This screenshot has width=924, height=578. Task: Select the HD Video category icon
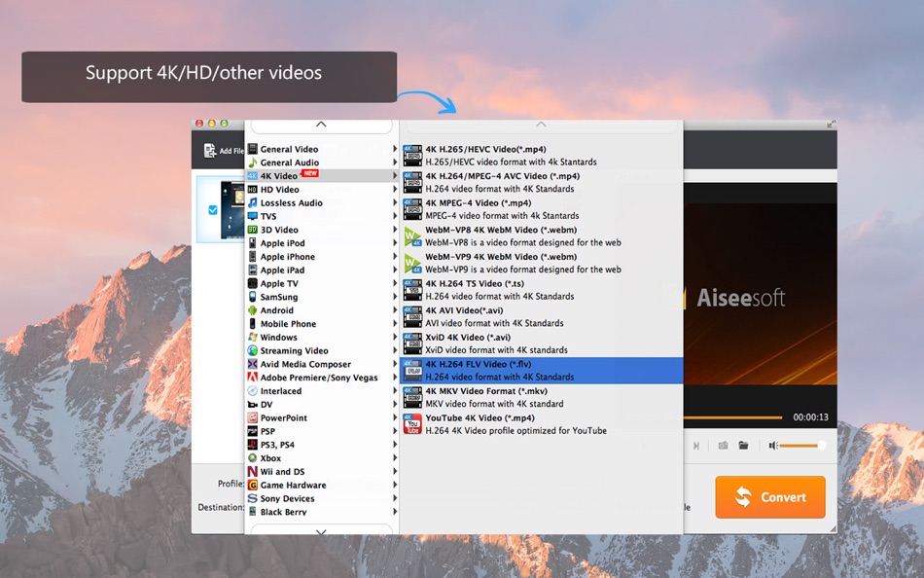pyautogui.click(x=251, y=190)
